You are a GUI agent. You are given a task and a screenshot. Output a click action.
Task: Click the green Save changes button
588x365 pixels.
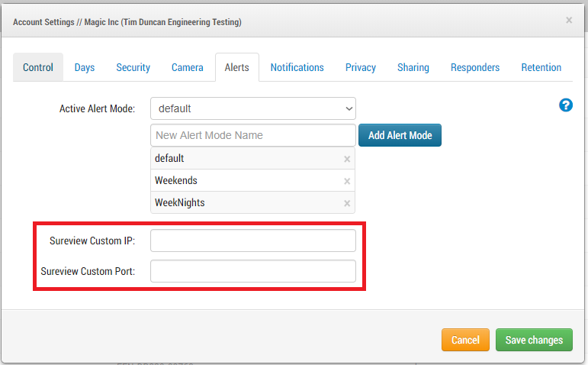click(x=534, y=340)
